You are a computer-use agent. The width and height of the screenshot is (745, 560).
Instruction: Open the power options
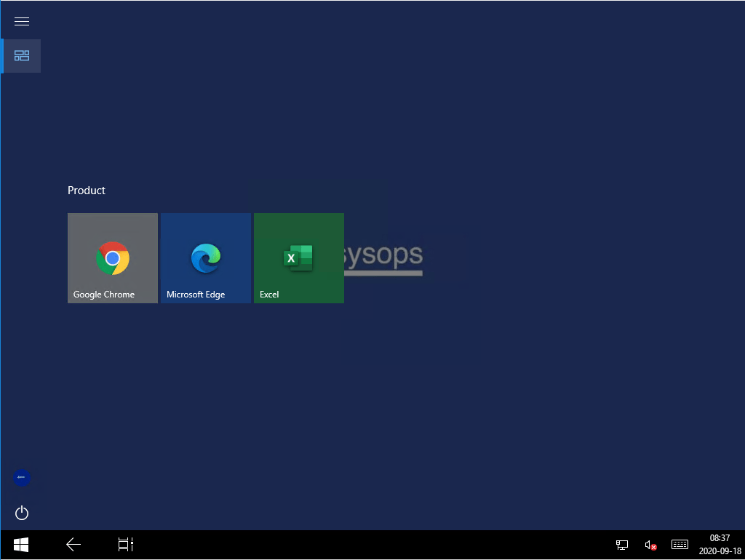click(21, 513)
